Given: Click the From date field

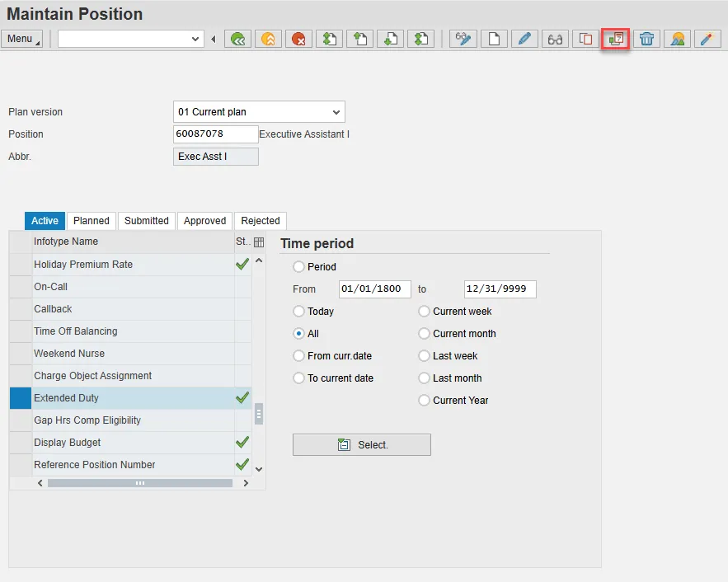Looking at the screenshot, I should tap(374, 289).
